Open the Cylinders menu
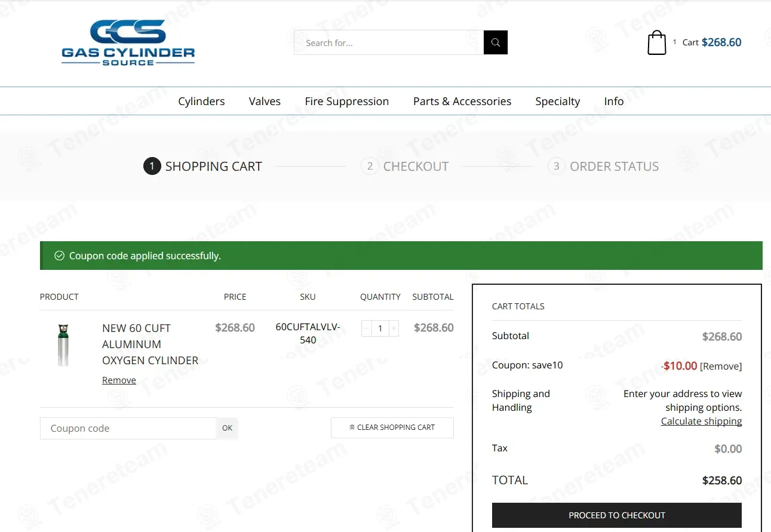This screenshot has width=771, height=532. pos(201,102)
